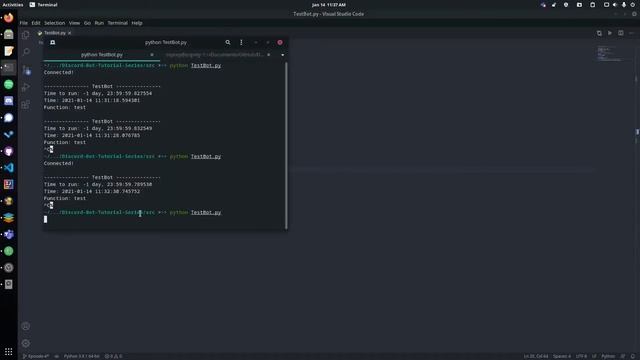Open VS Code Search panel icon

coord(26,52)
